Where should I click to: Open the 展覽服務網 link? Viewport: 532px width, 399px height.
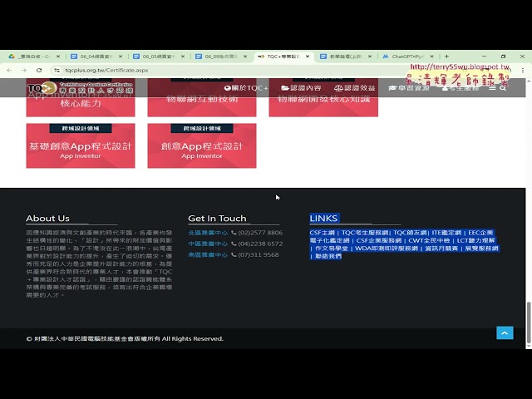click(x=481, y=249)
